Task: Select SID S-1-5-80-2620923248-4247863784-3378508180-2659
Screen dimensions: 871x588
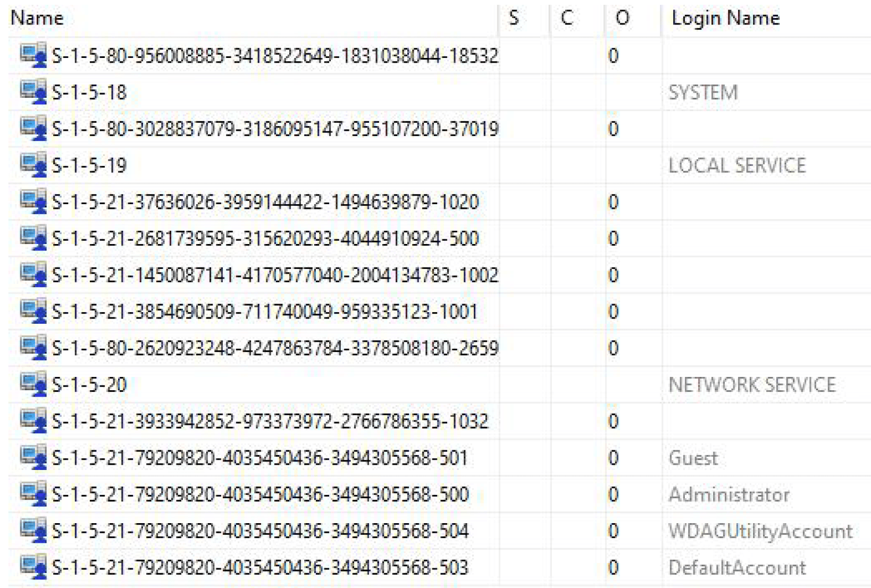Action: [x=275, y=348]
